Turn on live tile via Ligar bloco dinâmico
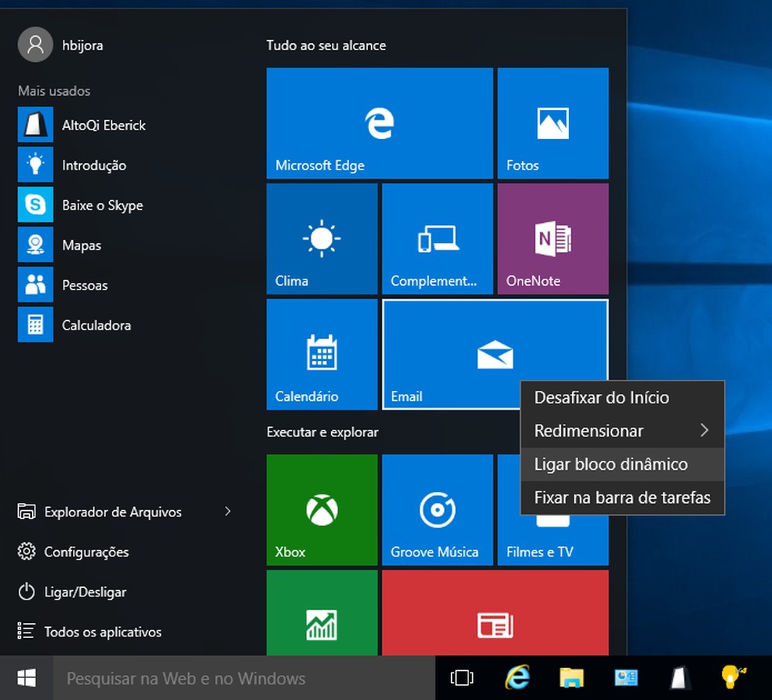Image resolution: width=772 pixels, height=700 pixels. point(610,465)
